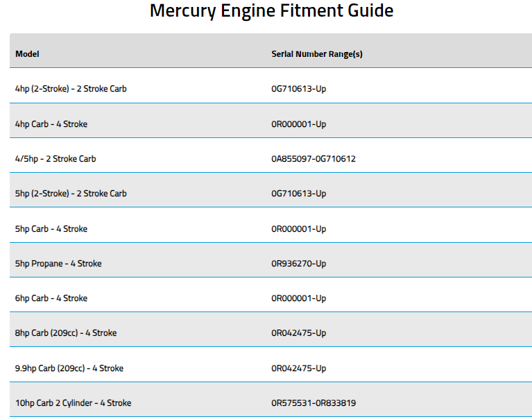The width and height of the screenshot is (532, 419).
Task: Click serial range 0R575531-0R833819
Action: [314, 403]
